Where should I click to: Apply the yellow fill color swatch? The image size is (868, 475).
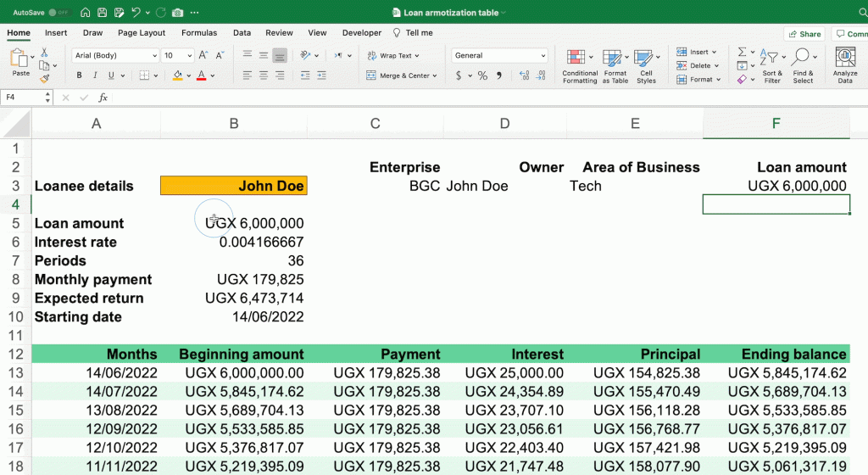point(178,75)
